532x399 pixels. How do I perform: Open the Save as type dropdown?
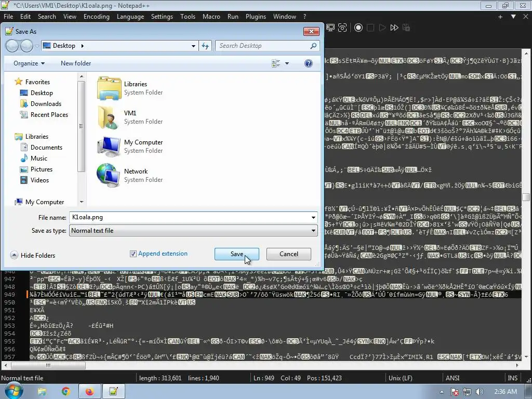pyautogui.click(x=193, y=231)
